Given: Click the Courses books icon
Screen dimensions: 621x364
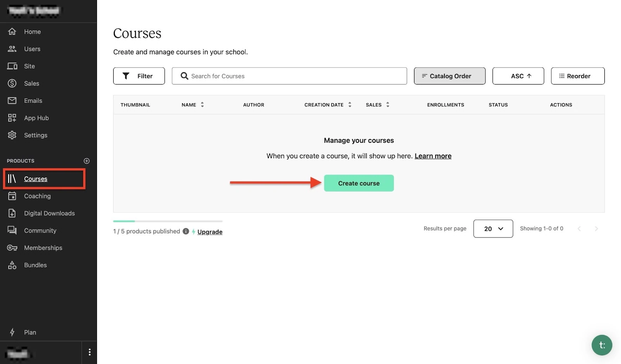Looking at the screenshot, I should click(12, 179).
